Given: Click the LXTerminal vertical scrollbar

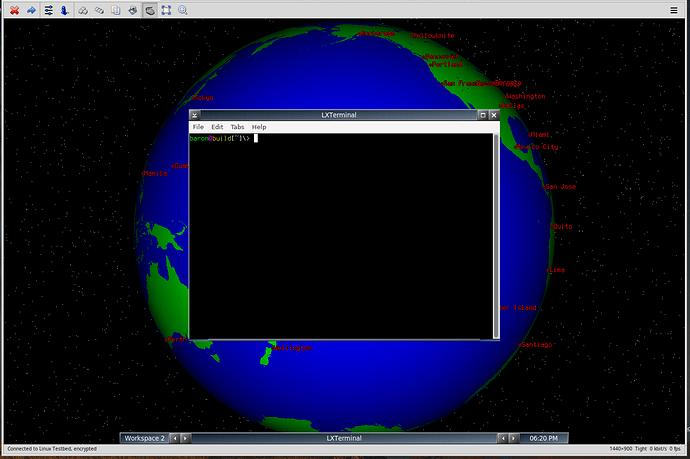Looking at the screenshot, I should pos(496,236).
